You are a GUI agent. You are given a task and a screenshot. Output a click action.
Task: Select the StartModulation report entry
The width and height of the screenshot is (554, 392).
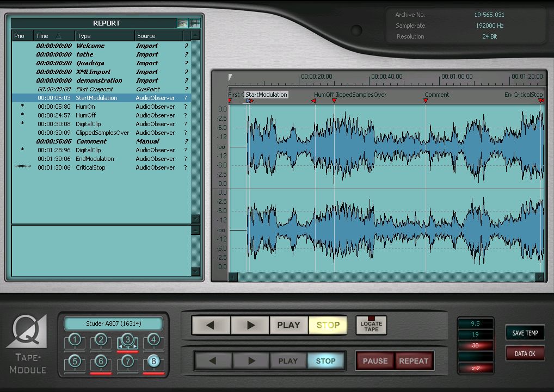(x=96, y=98)
